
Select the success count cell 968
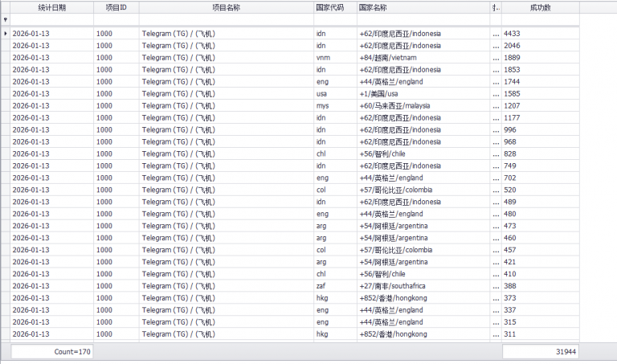[540, 141]
